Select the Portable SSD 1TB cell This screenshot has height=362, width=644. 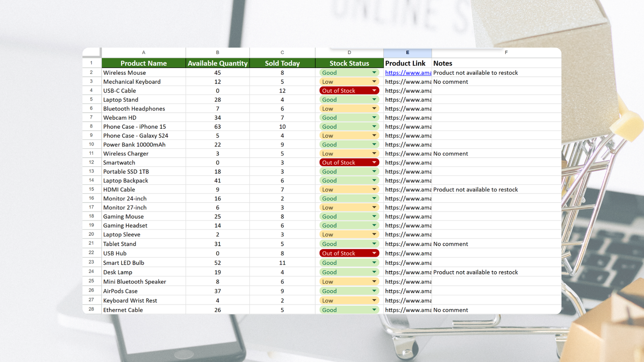pos(144,172)
